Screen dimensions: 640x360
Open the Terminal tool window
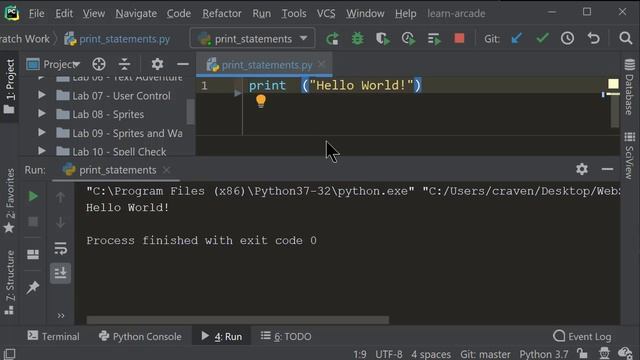pos(53,336)
